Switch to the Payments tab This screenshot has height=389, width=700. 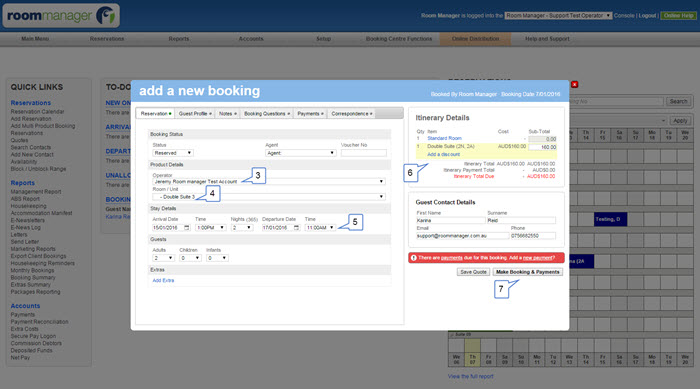click(310, 114)
